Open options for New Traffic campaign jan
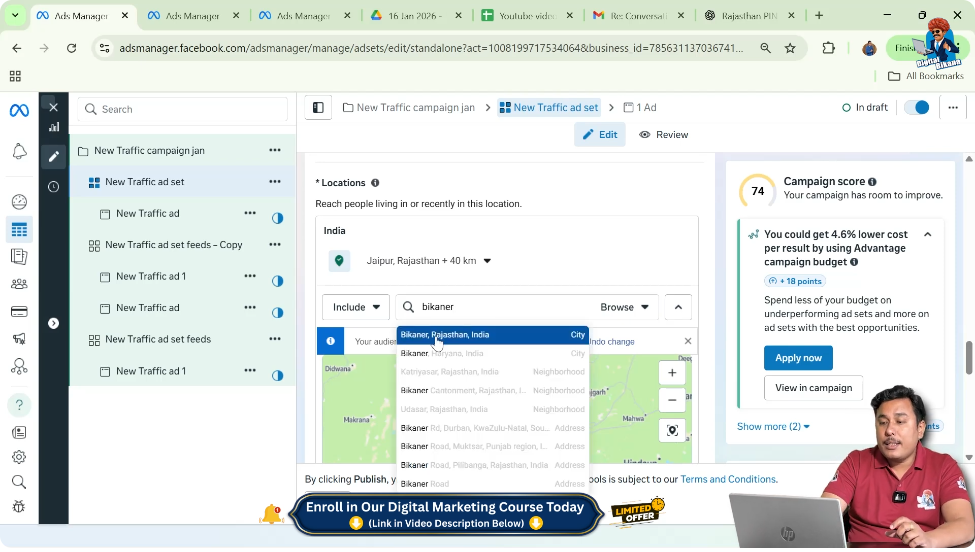The image size is (975, 552). coord(275,150)
